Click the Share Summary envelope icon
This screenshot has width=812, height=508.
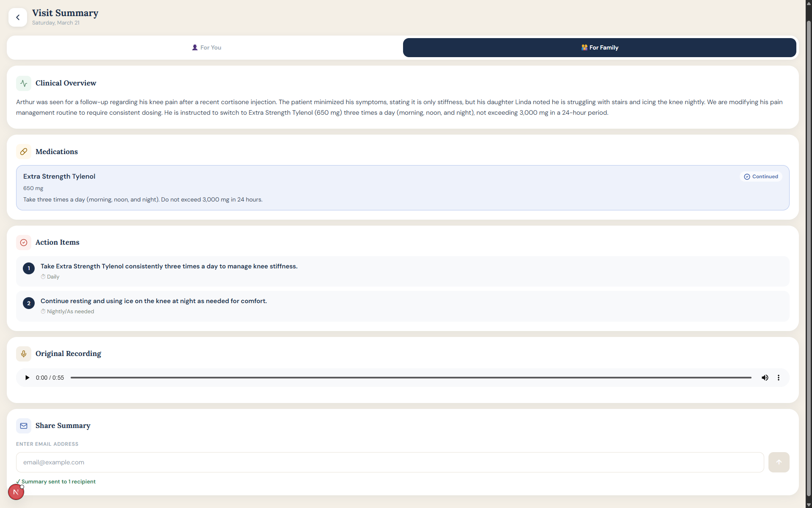tap(24, 426)
